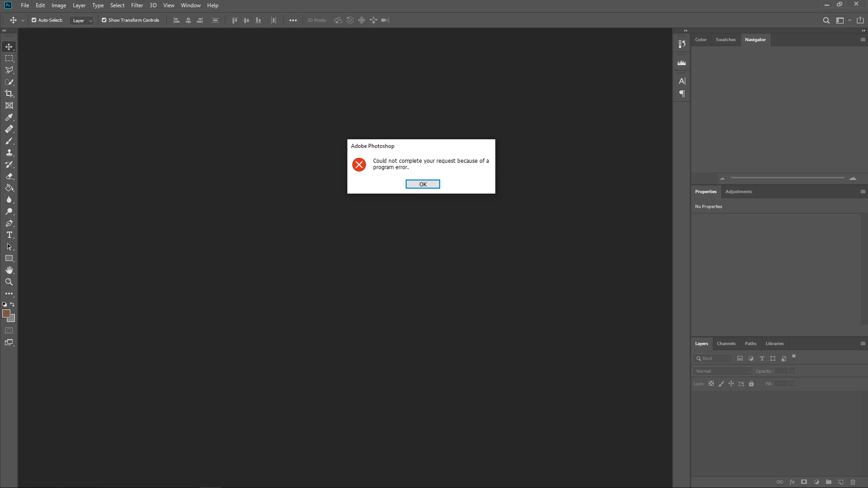
Task: Select the Rectangular Marquee tool
Action: pyautogui.click(x=9, y=58)
